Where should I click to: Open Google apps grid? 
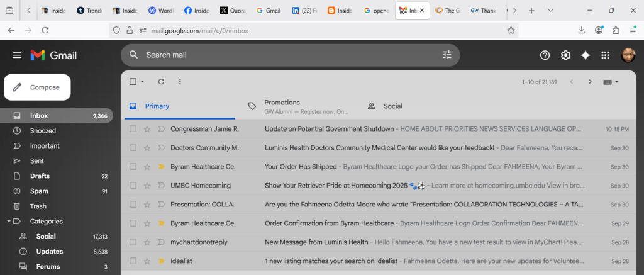click(605, 55)
